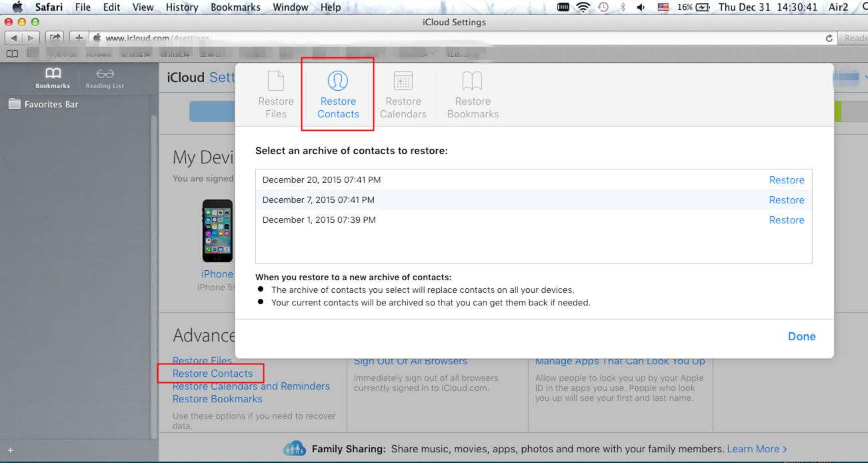Restore the December 1, 2015 contacts archive
Image resolution: width=868 pixels, height=463 pixels.
[x=787, y=220]
